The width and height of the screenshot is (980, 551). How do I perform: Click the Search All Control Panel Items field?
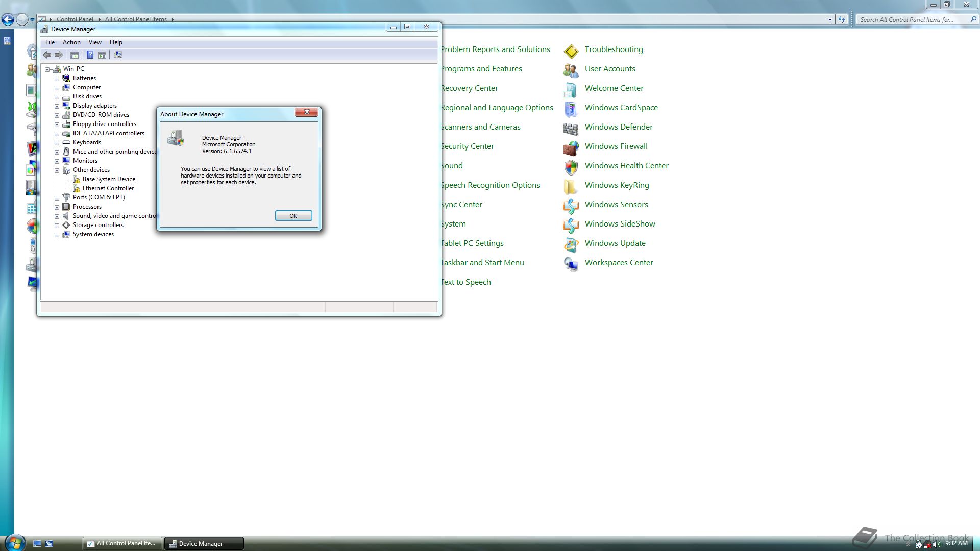click(917, 20)
